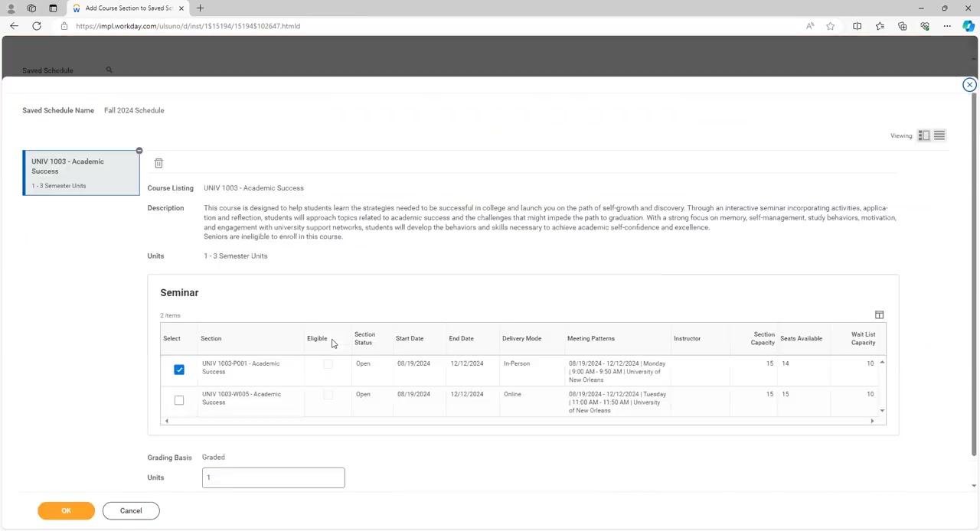
Task: Click the In-Person delivery mode cell
Action: coord(517,363)
